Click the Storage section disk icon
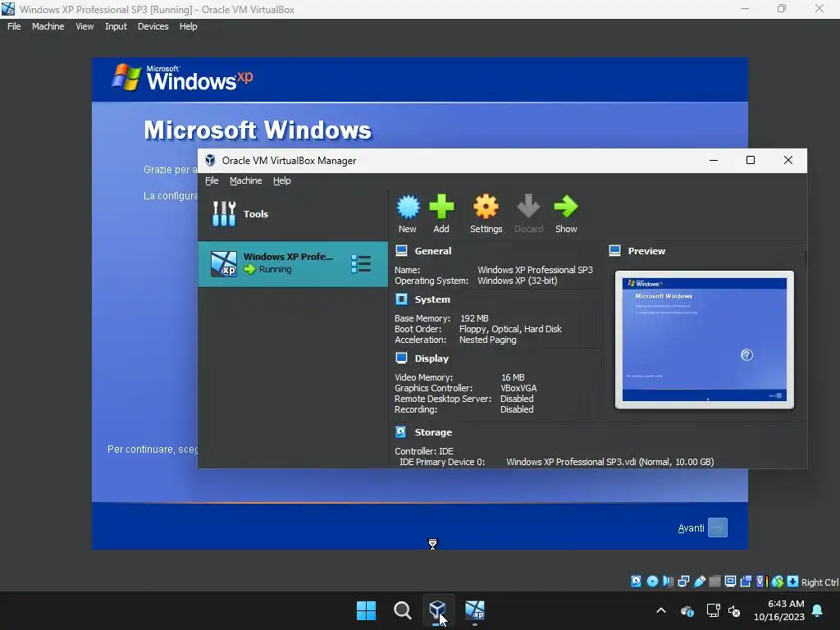This screenshot has width=840, height=630. click(400, 431)
